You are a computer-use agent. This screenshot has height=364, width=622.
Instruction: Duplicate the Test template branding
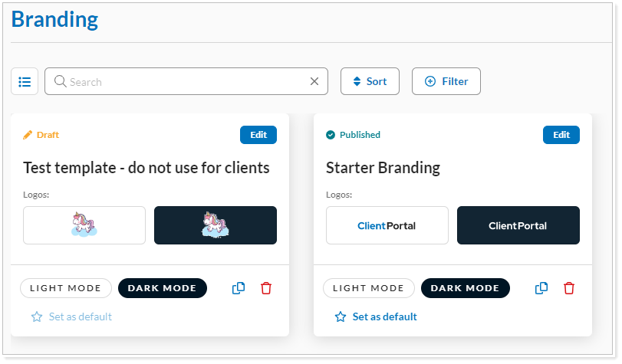(x=239, y=288)
